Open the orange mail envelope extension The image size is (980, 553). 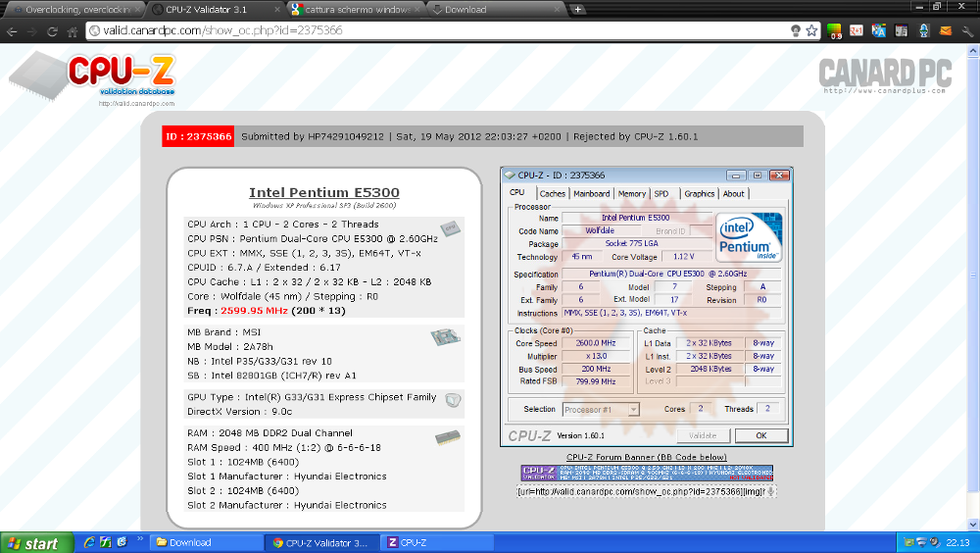click(x=946, y=30)
